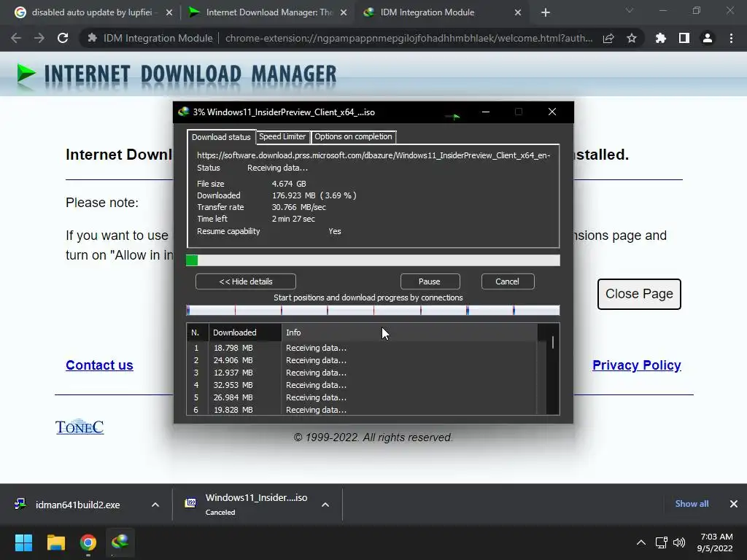This screenshot has width=747, height=560.
Task: Open idman641build2.exe download item
Action: pos(76,505)
